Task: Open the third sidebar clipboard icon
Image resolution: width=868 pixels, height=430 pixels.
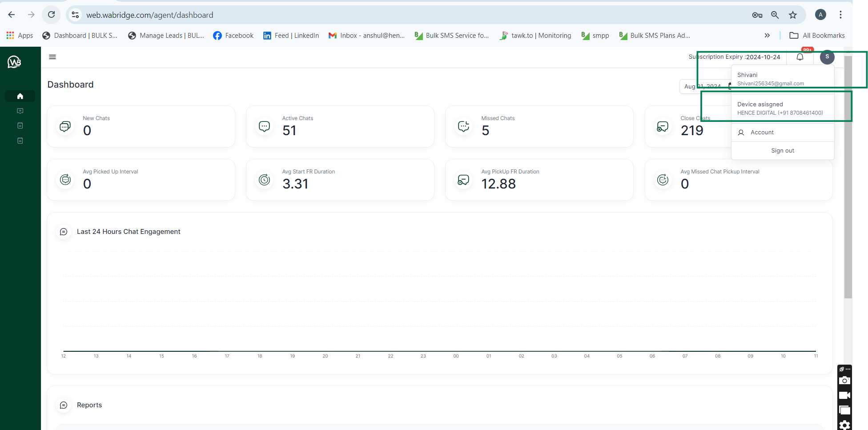Action: point(20,126)
